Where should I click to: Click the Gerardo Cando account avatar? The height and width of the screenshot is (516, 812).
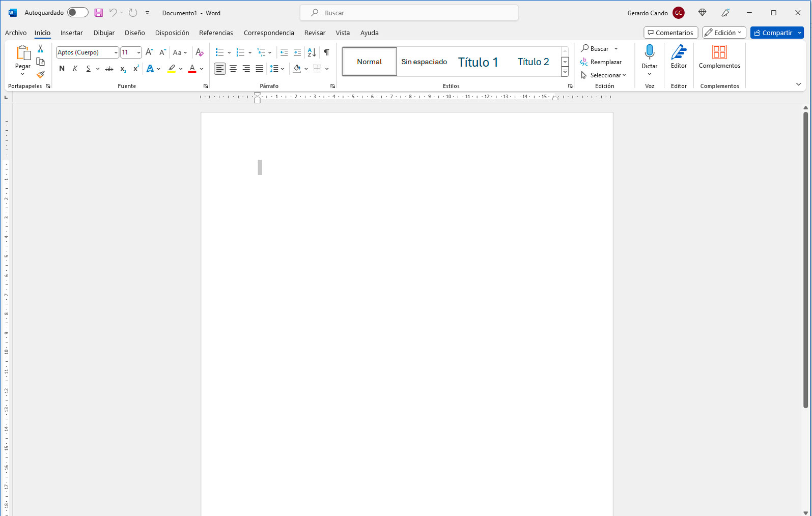(678, 13)
